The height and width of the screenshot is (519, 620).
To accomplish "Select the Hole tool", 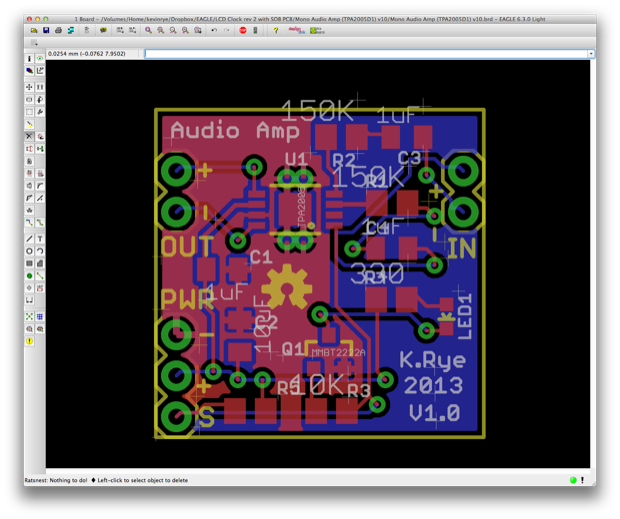I will [29, 288].
